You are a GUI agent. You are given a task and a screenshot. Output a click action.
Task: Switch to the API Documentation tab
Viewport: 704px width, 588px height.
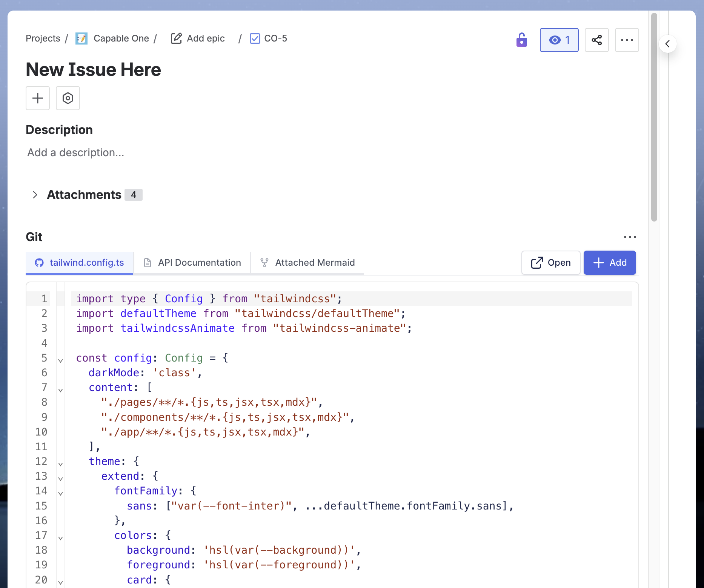[x=192, y=263]
